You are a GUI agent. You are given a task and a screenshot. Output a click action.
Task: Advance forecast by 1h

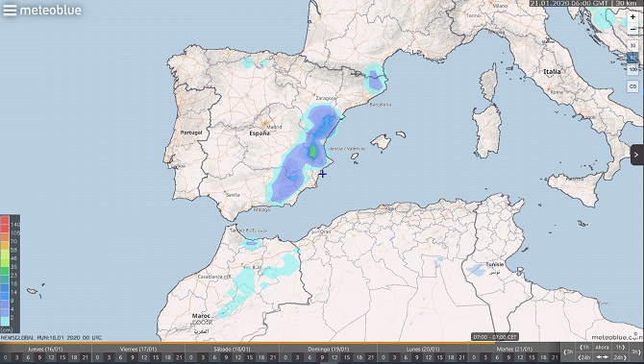coord(620,347)
